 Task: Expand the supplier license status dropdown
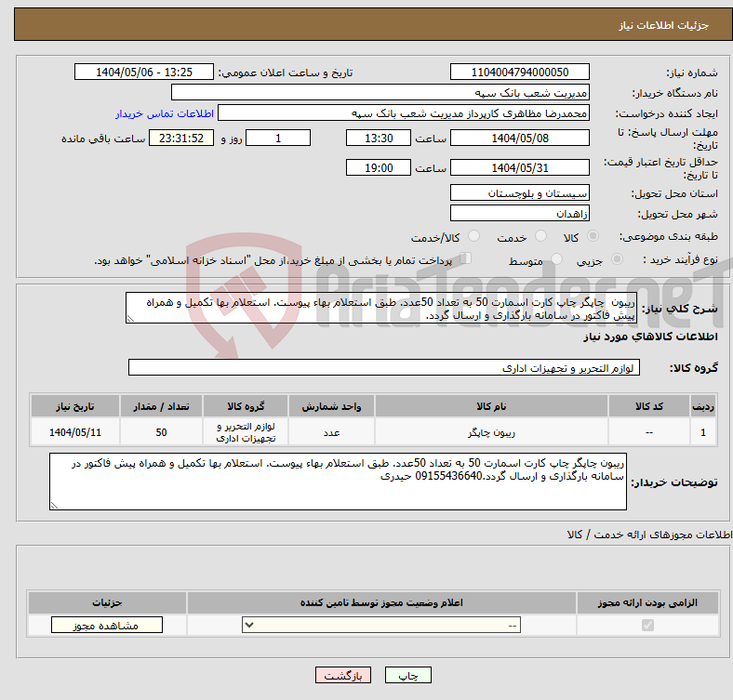click(381, 626)
